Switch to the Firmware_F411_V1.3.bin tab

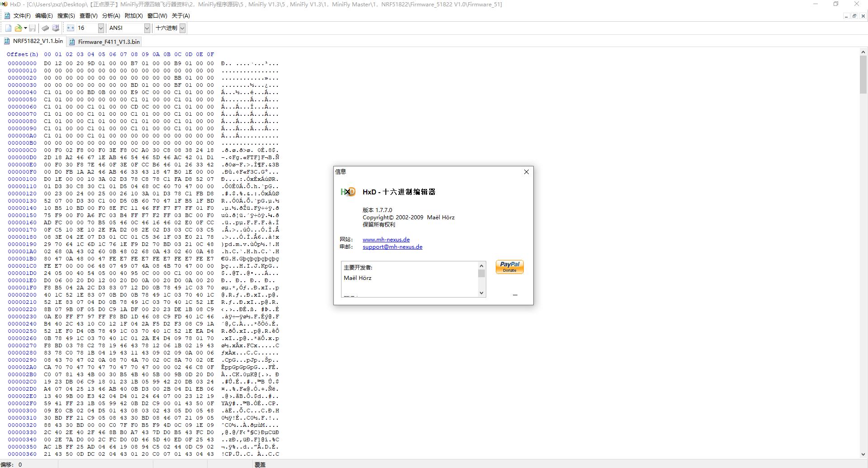coord(104,42)
